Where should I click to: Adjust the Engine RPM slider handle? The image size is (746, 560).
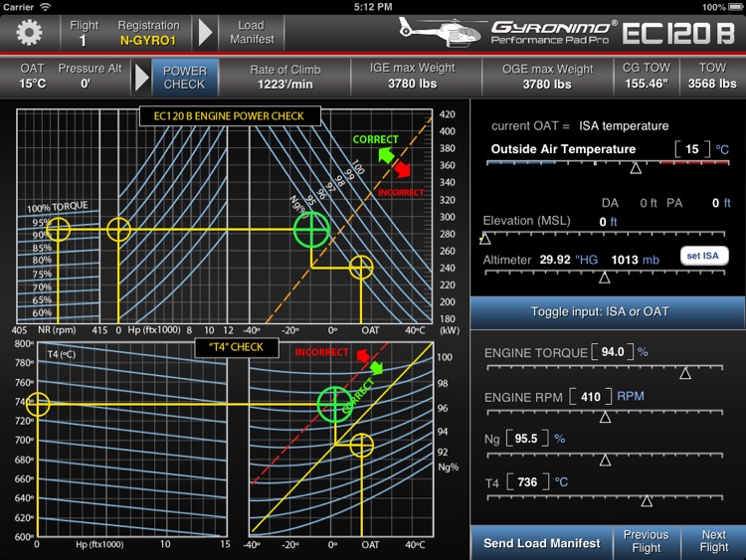[x=605, y=417]
